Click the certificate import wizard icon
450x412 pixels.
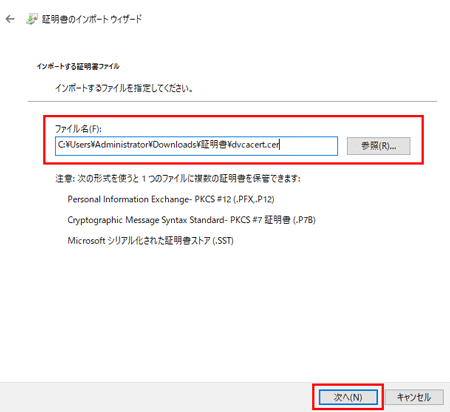point(32,19)
